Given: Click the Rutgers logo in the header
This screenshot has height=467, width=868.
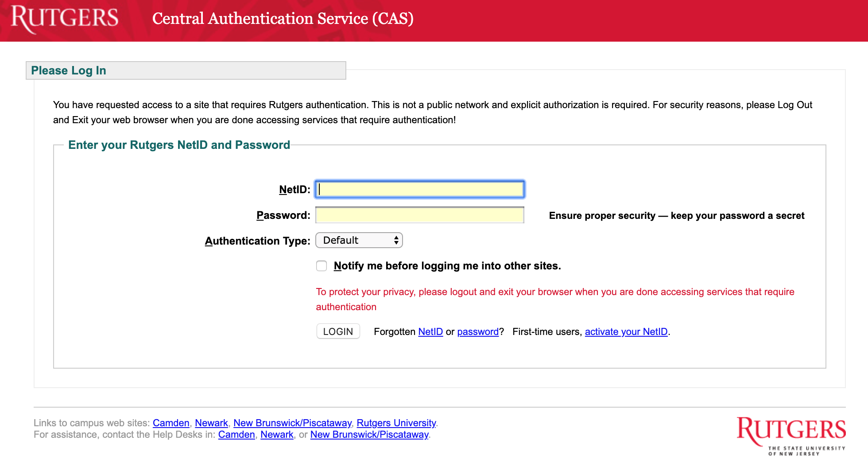Looking at the screenshot, I should pyautogui.click(x=65, y=19).
